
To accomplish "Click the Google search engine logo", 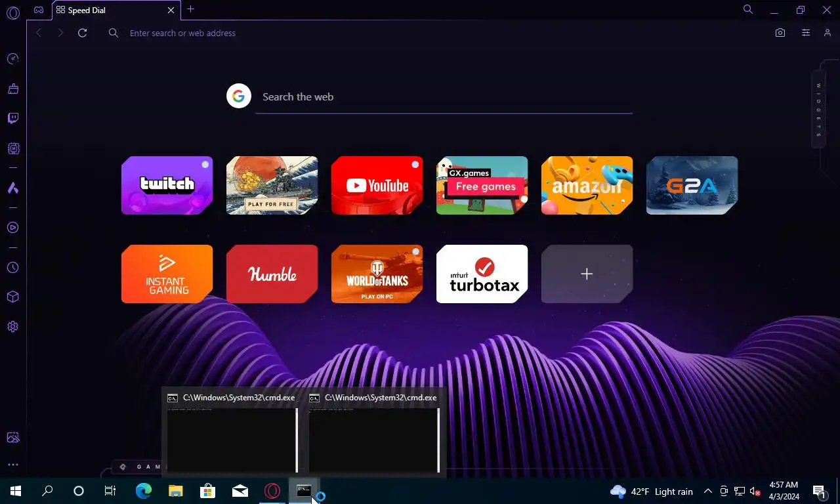I will point(239,96).
